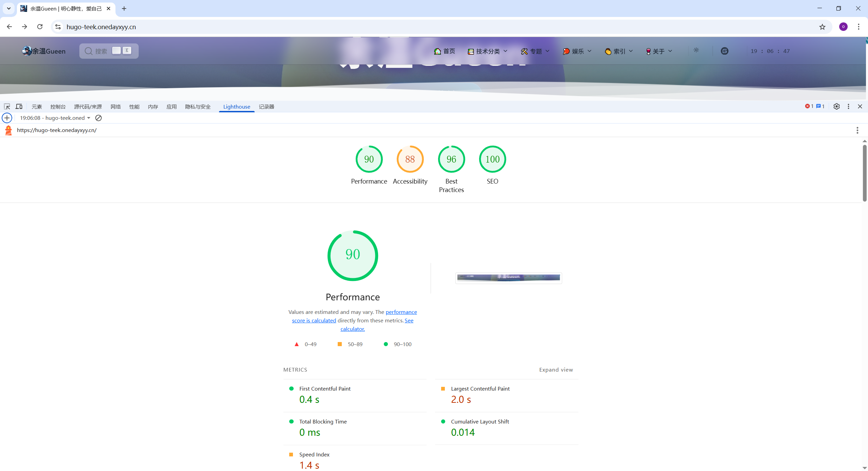Click the See calculator link

[353, 329]
